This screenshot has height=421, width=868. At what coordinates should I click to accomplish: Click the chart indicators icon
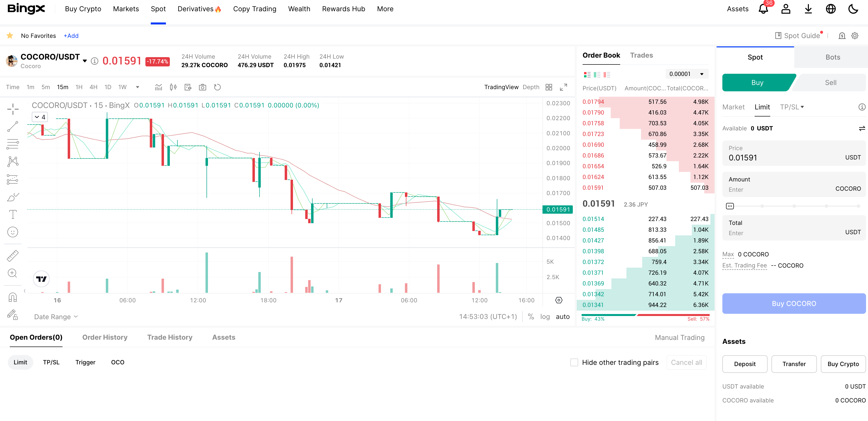(158, 87)
